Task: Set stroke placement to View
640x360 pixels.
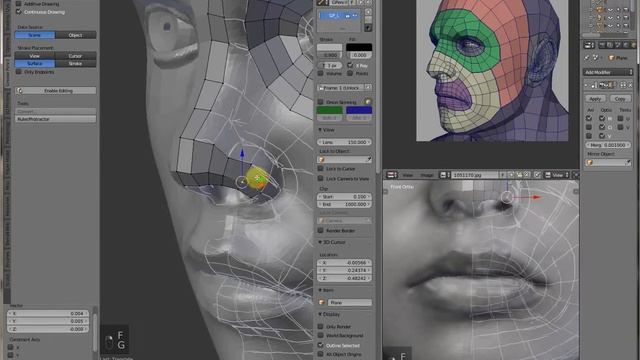Action: click(x=35, y=56)
